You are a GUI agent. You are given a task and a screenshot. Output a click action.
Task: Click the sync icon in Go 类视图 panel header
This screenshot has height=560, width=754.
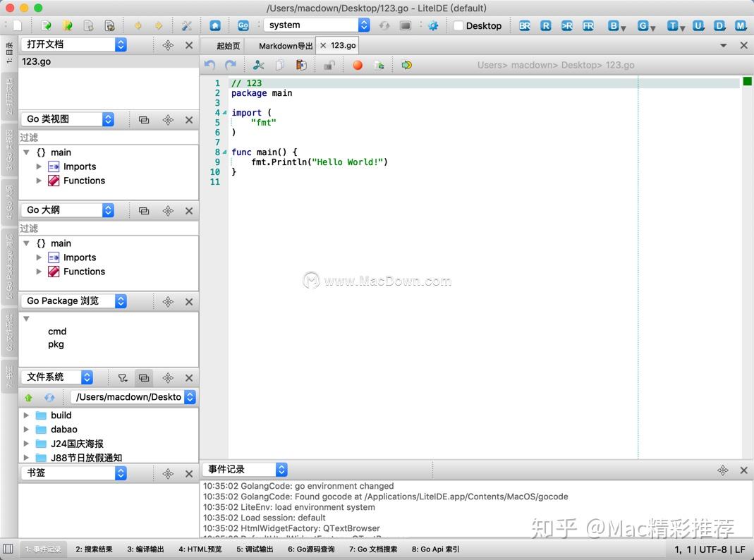click(x=144, y=120)
